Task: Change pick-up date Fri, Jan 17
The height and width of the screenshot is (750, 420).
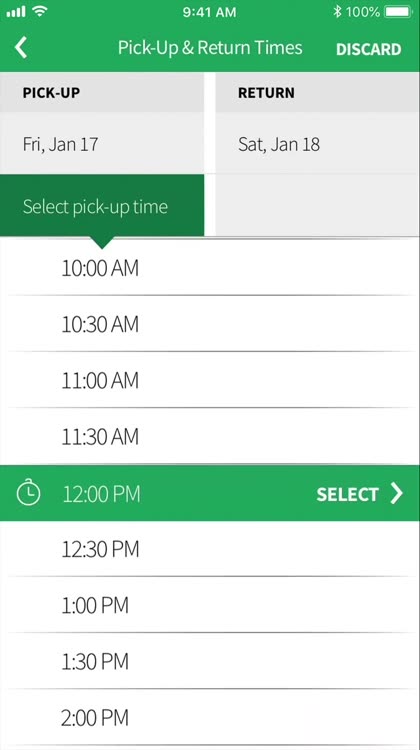Action: 102,143
